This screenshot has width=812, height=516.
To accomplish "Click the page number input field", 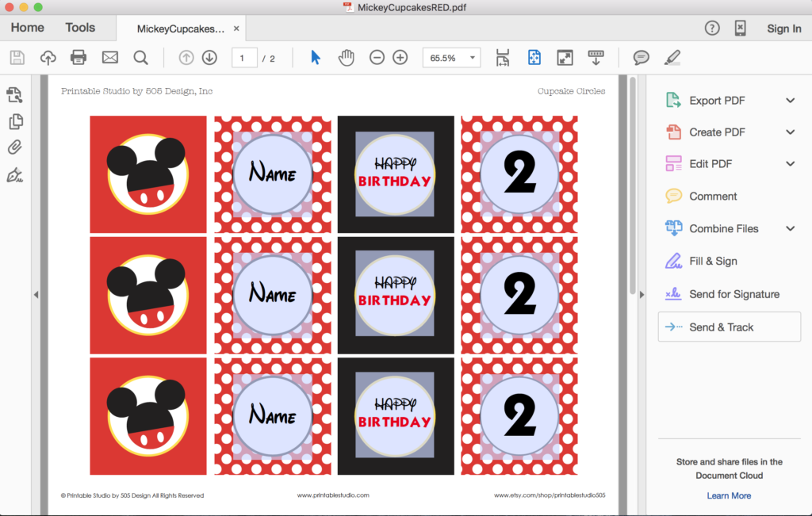I will click(244, 57).
